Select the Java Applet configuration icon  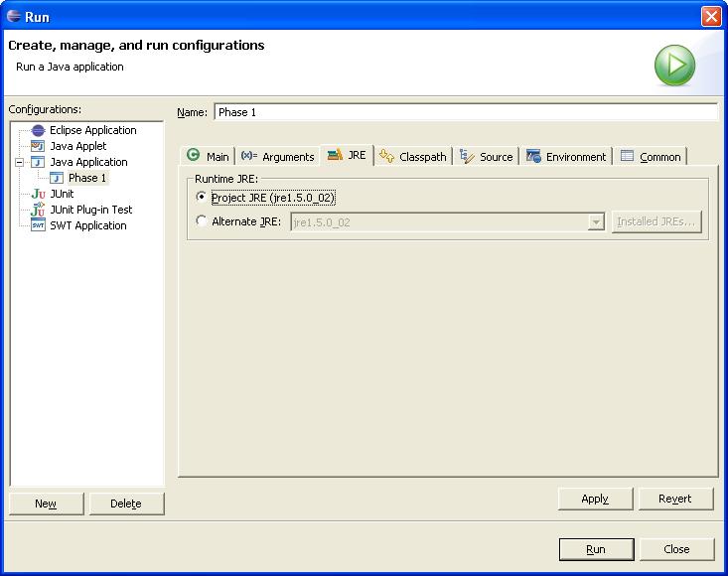pyautogui.click(x=38, y=146)
